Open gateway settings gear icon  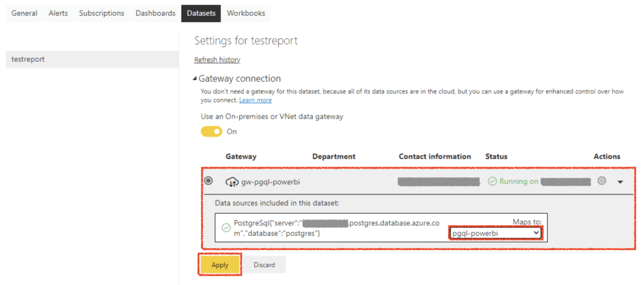click(601, 181)
